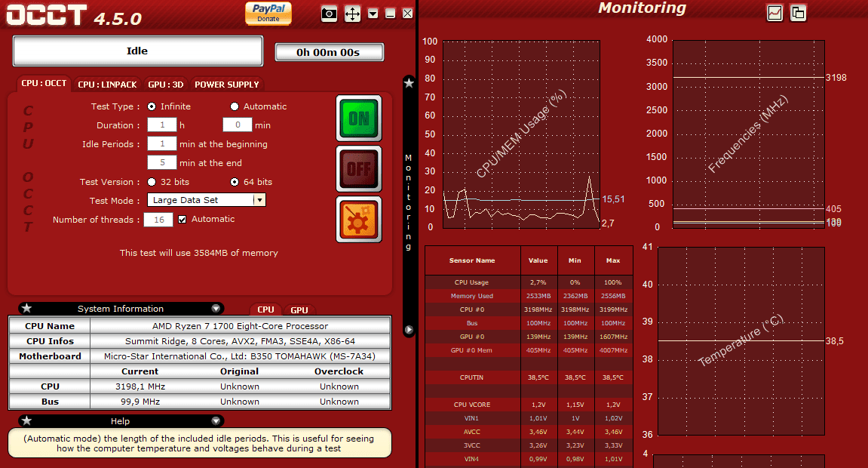
Task: Collapse the System Information panel
Action: click(216, 309)
